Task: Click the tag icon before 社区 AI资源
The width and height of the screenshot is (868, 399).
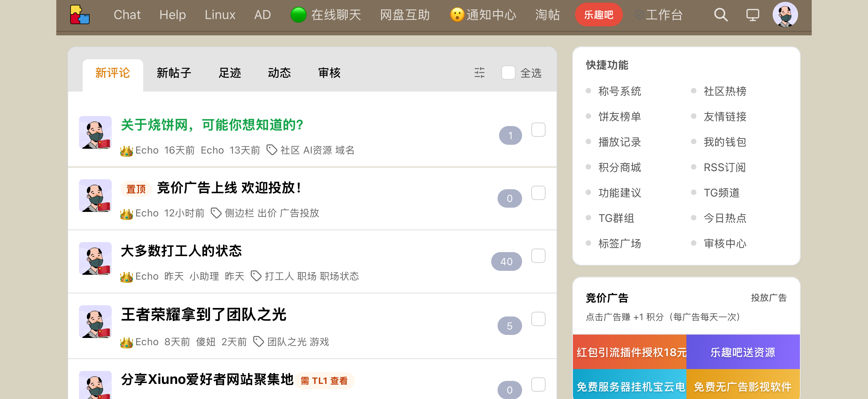Action: [271, 150]
